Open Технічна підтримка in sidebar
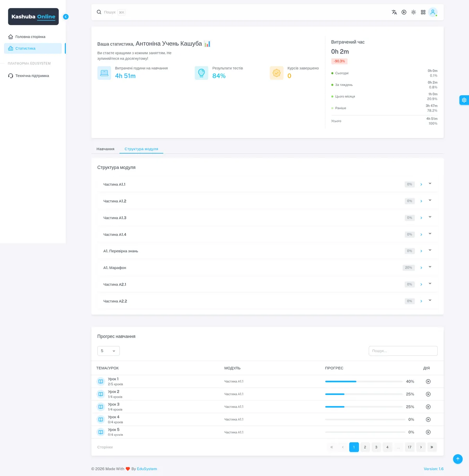Viewport: 469px width, 476px height. [x=33, y=76]
